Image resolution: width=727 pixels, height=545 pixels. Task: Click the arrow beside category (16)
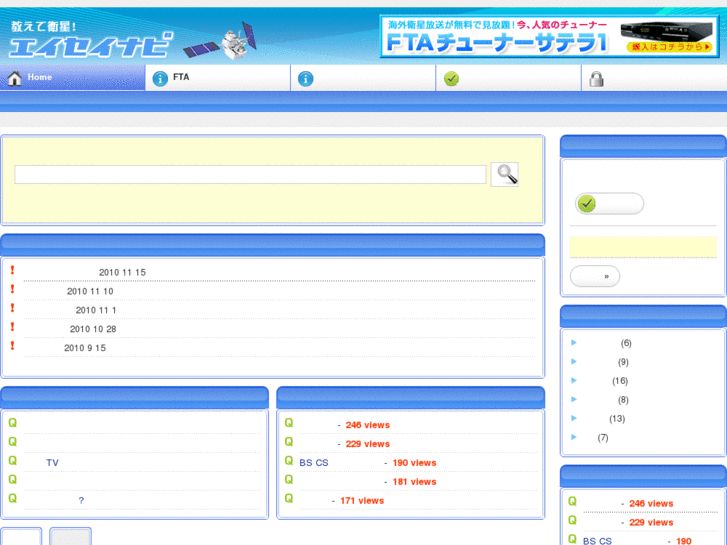click(574, 381)
